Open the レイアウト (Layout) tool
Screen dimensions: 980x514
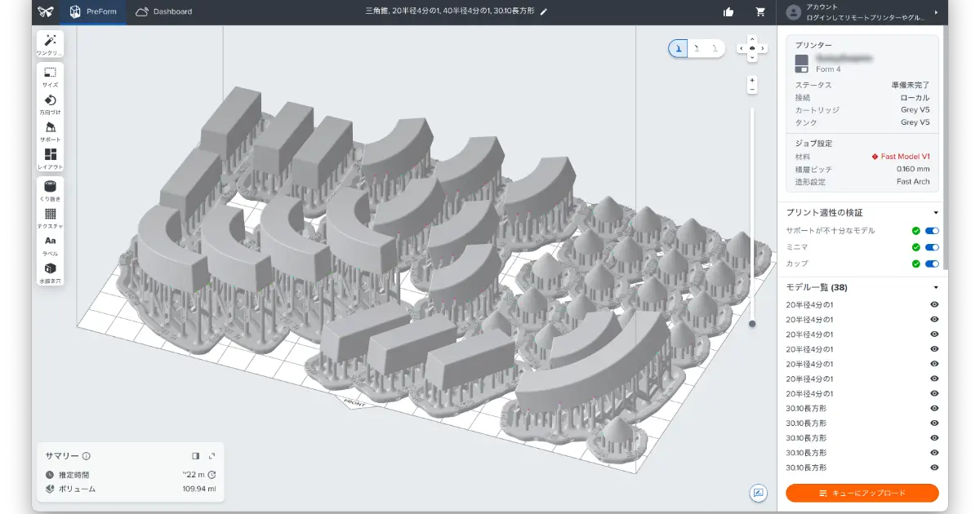click(50, 158)
